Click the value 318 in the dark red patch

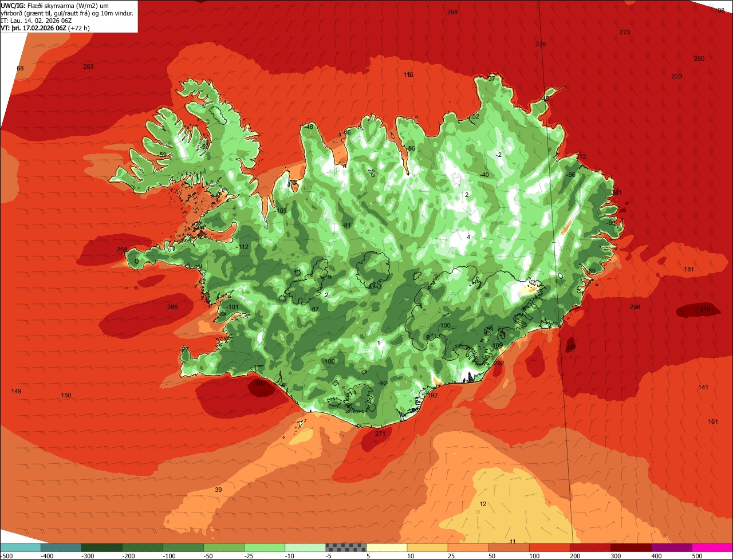(x=704, y=309)
